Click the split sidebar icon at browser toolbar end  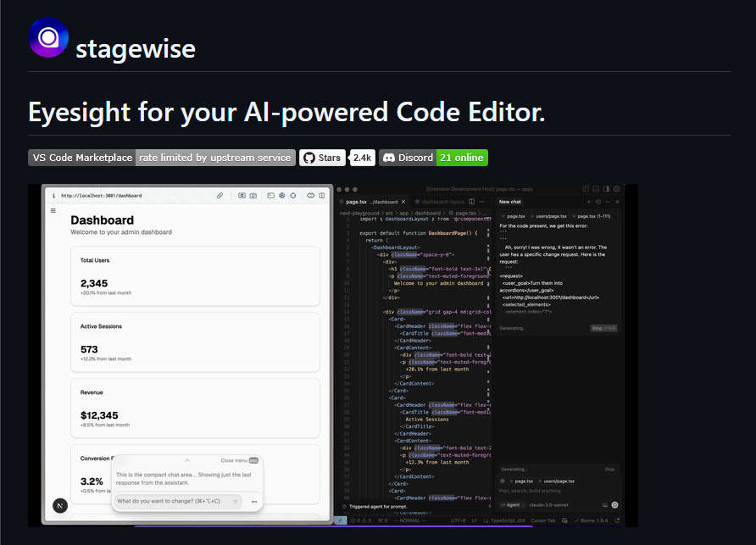[x=321, y=195]
